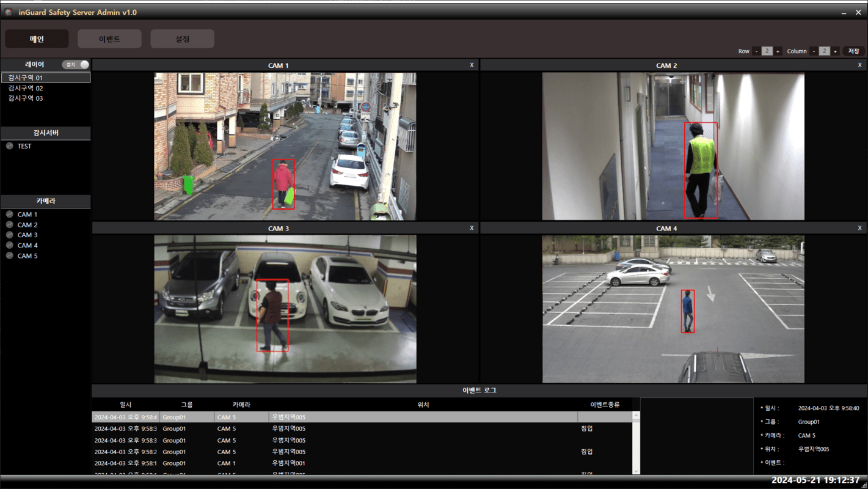Click the status icon beside CAM 5 in camera list
Screen dimensions: 868x489
pos(9,256)
